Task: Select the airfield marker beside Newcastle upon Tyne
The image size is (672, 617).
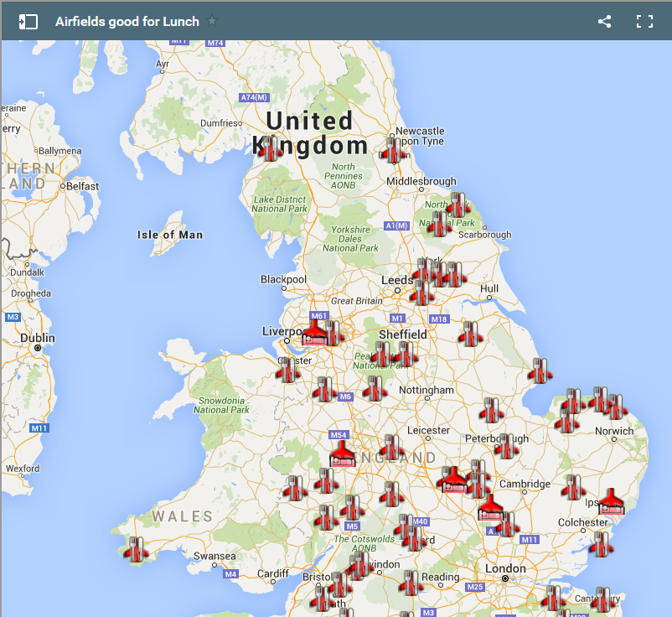Action: 393,150
